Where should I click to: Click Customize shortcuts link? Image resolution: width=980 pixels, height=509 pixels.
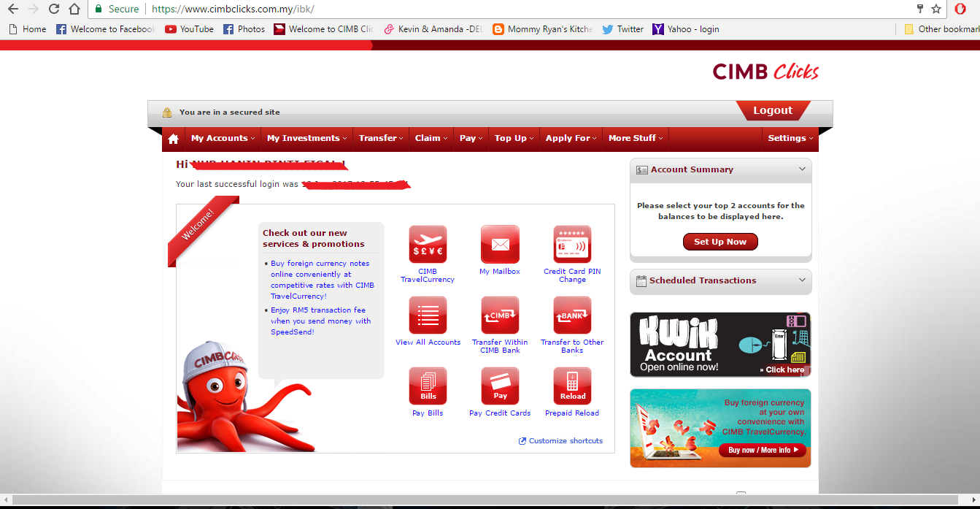click(560, 440)
